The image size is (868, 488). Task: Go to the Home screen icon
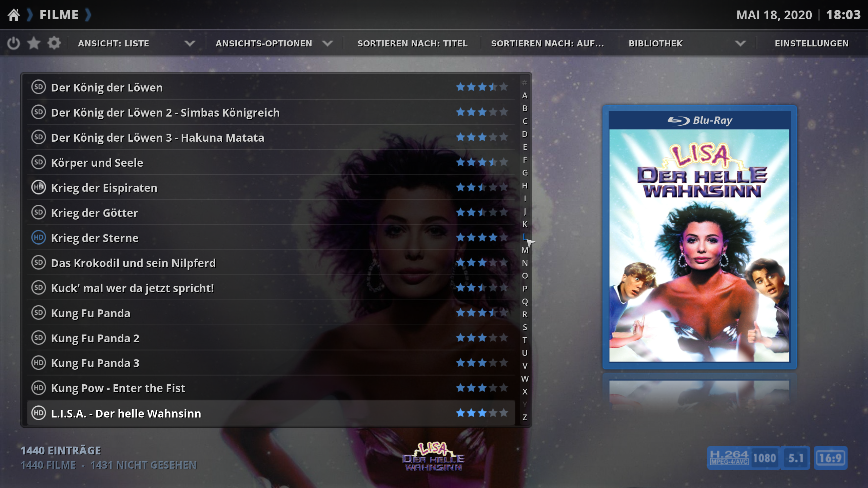(14, 15)
